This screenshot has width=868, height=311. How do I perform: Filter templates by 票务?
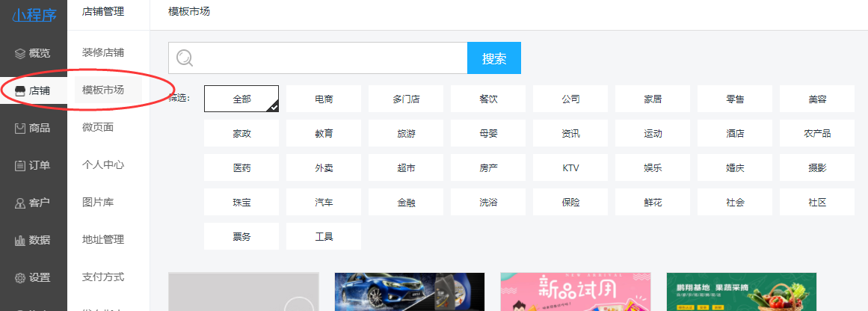(x=242, y=236)
